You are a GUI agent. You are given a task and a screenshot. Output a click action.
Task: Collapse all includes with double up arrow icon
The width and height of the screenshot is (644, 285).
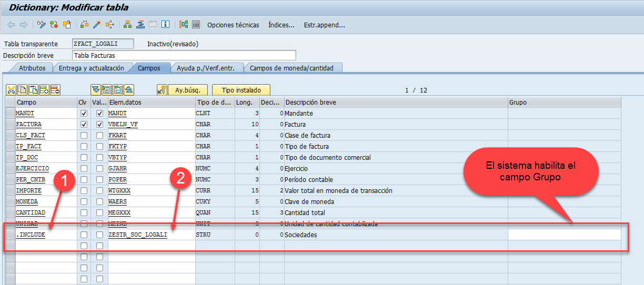[129, 90]
